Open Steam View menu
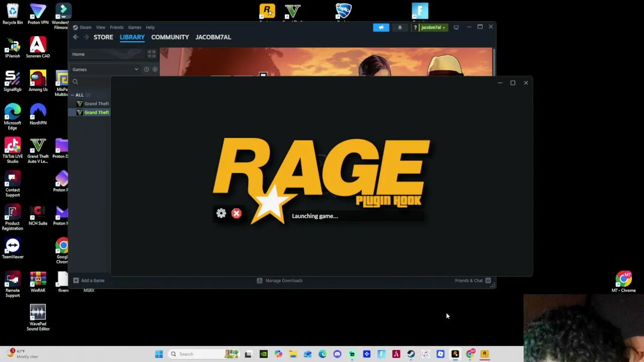 tap(101, 27)
